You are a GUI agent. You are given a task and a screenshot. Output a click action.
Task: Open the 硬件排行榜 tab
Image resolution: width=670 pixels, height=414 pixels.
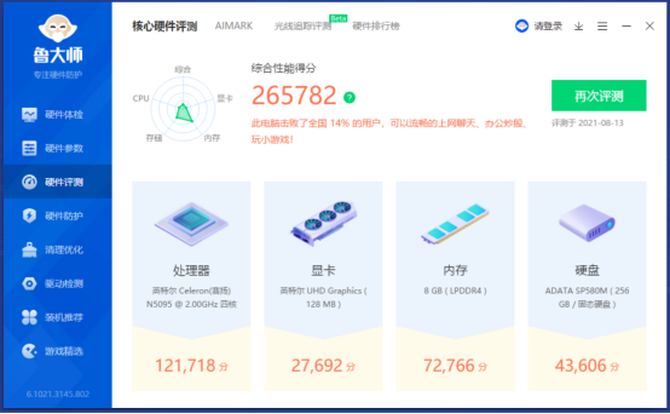(375, 26)
